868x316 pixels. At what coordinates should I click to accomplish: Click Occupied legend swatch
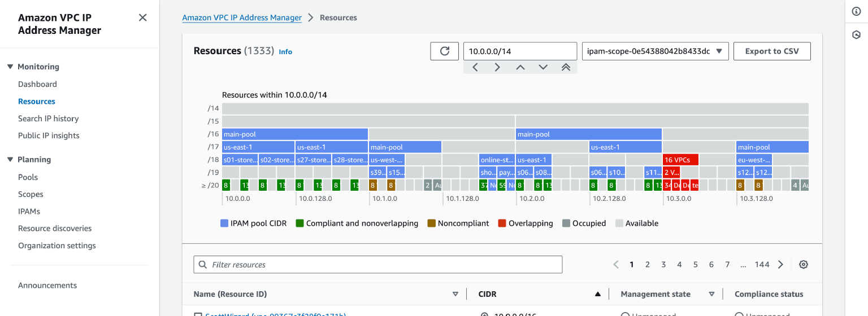click(566, 223)
